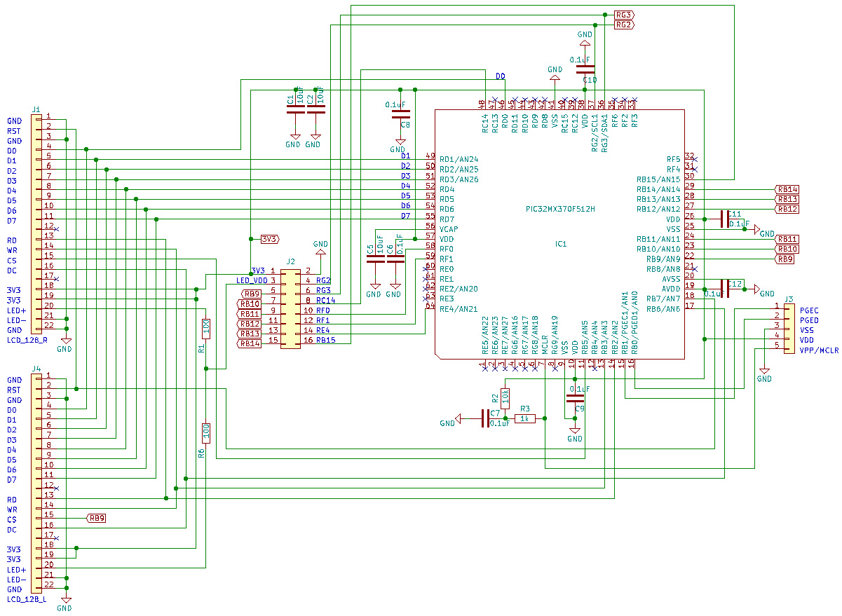Click the RB14 flag right of IC1

787,189
